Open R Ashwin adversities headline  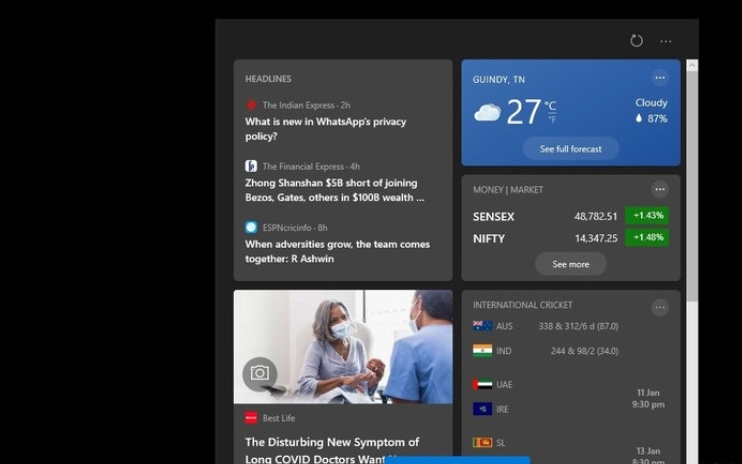pyautogui.click(x=337, y=251)
